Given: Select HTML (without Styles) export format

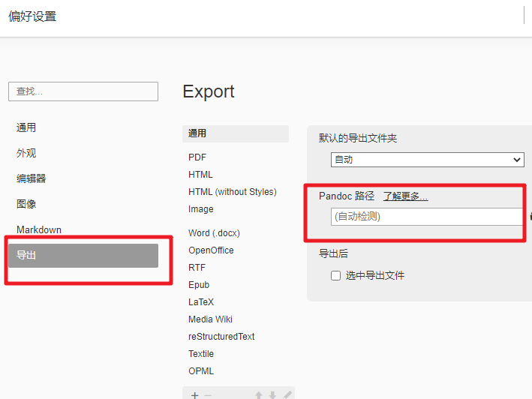Looking at the screenshot, I should click(x=232, y=192).
